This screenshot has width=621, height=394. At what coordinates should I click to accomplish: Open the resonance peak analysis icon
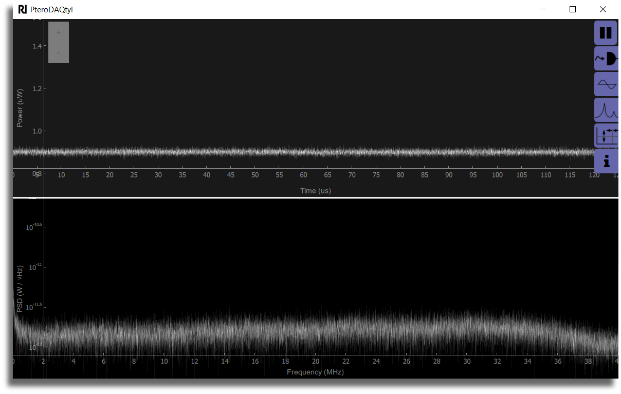[606, 110]
